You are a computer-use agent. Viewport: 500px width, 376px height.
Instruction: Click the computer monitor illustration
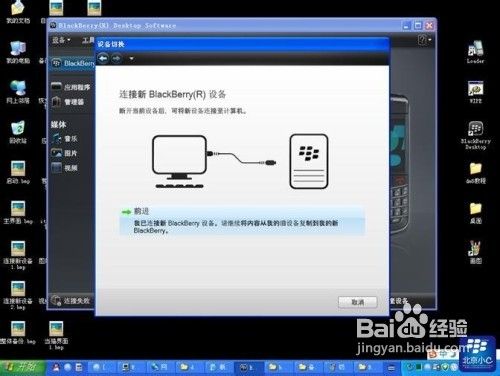[179, 161]
